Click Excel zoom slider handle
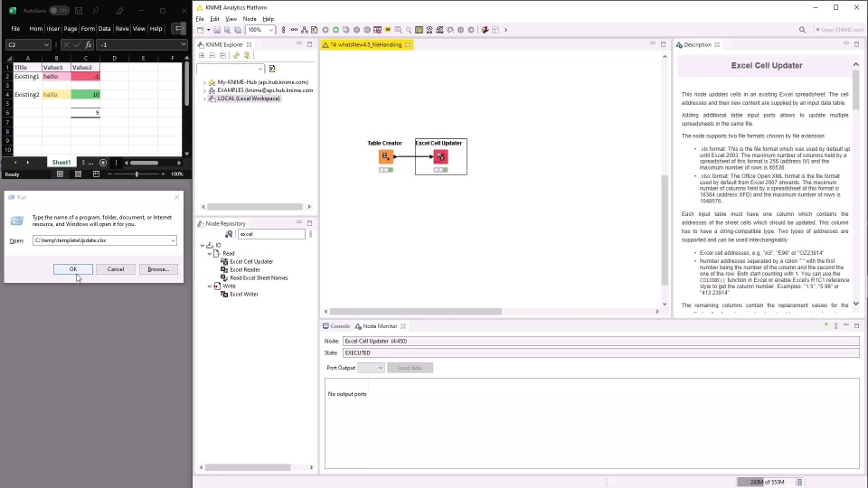This screenshot has height=488, width=868. [137, 174]
